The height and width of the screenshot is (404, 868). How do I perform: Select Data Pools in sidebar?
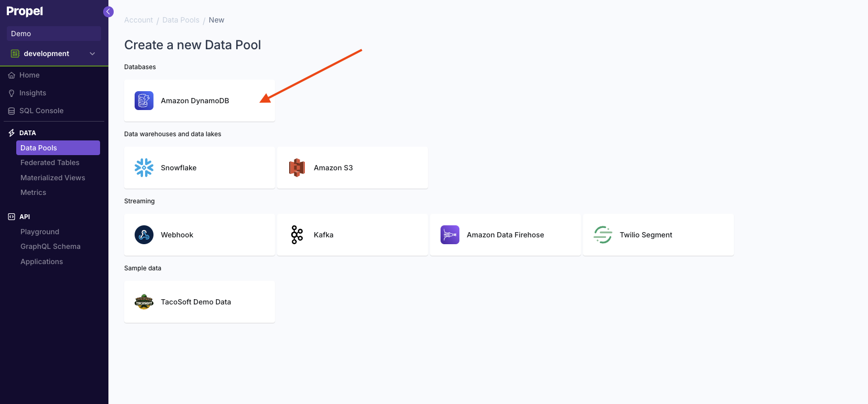tap(58, 148)
